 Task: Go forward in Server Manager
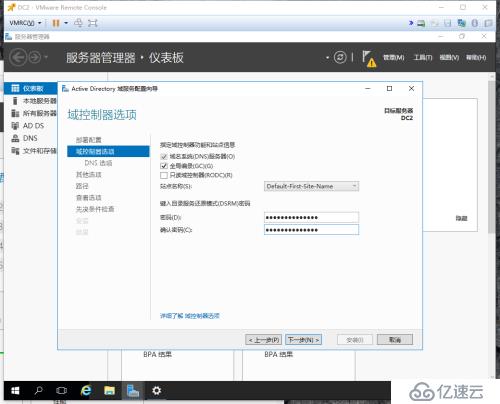click(34, 57)
